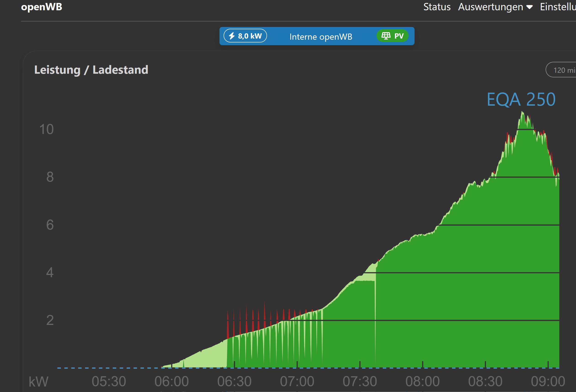Click the 10 kW y-axis label
Screen dimensions: 576x392
click(x=46, y=129)
